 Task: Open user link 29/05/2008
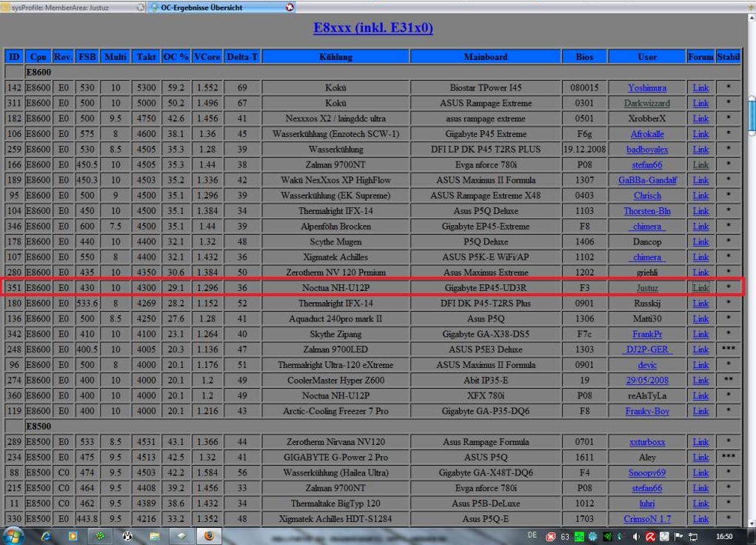point(647,381)
